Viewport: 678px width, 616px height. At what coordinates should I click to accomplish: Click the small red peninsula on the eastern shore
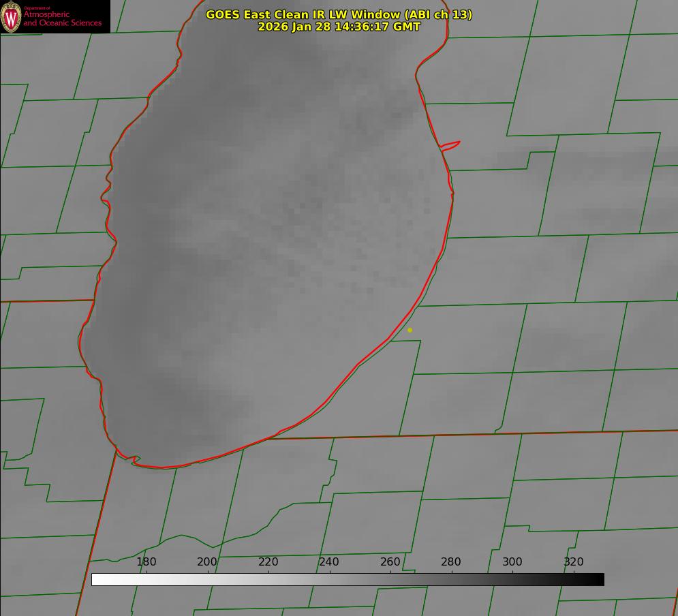451,144
